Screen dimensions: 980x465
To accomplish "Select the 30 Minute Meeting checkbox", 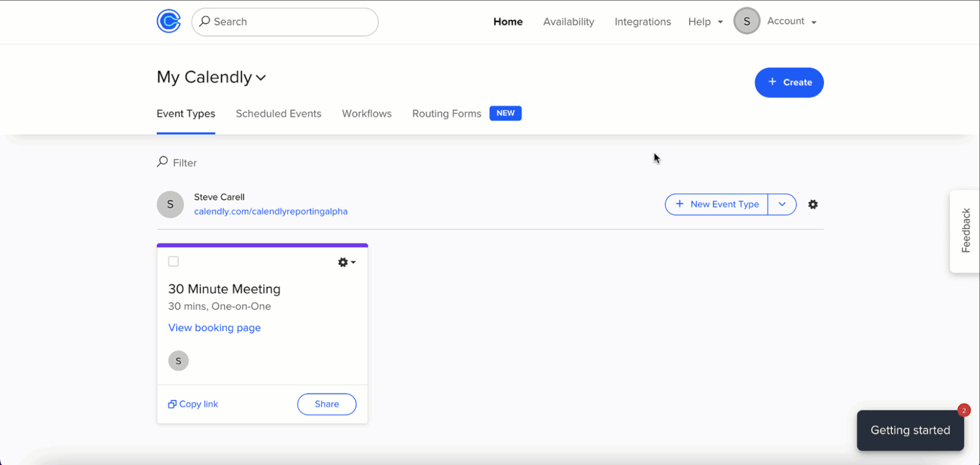I will (x=173, y=261).
